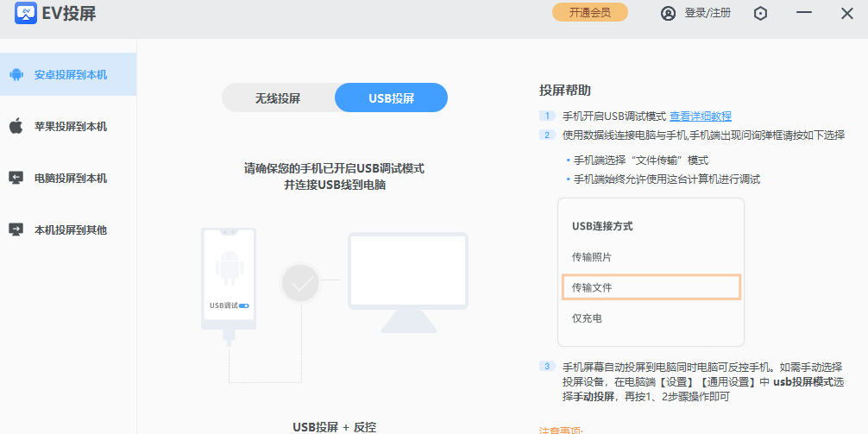Screen dimensions: 868x434
Task: Click the 开通会员 button
Action: (x=589, y=12)
